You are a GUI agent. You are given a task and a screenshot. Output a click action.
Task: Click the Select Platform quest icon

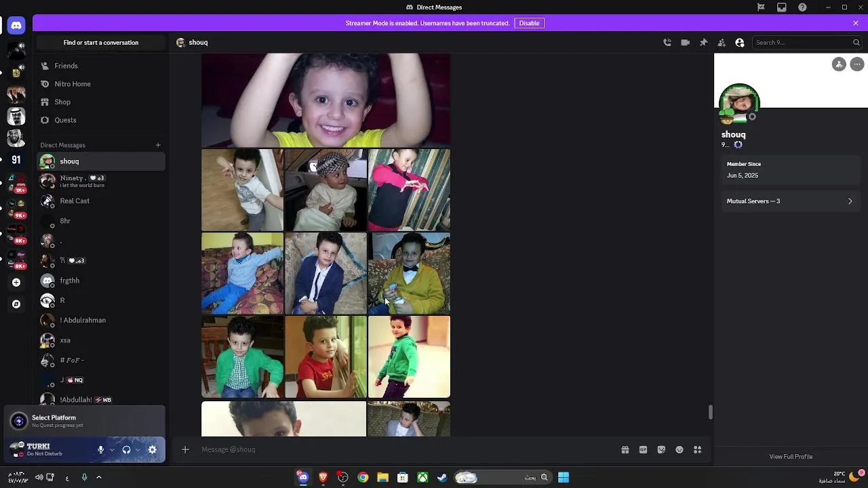[19, 421]
